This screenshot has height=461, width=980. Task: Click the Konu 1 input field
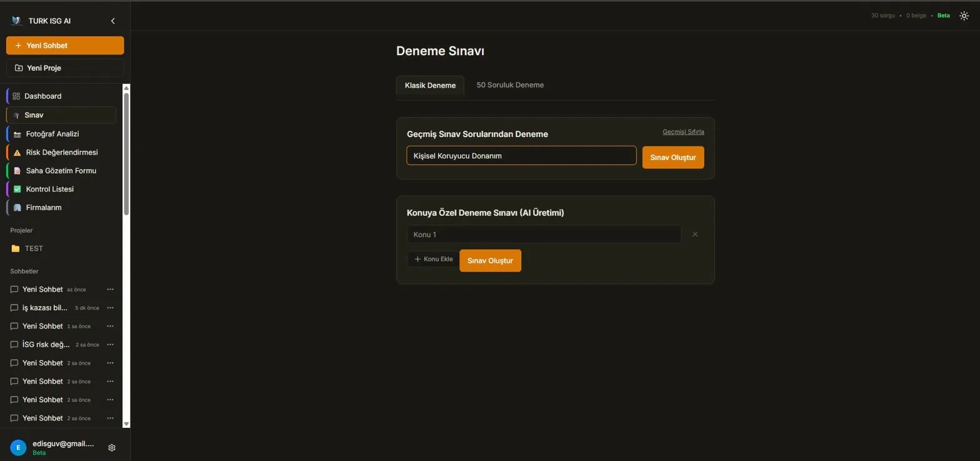coord(544,235)
